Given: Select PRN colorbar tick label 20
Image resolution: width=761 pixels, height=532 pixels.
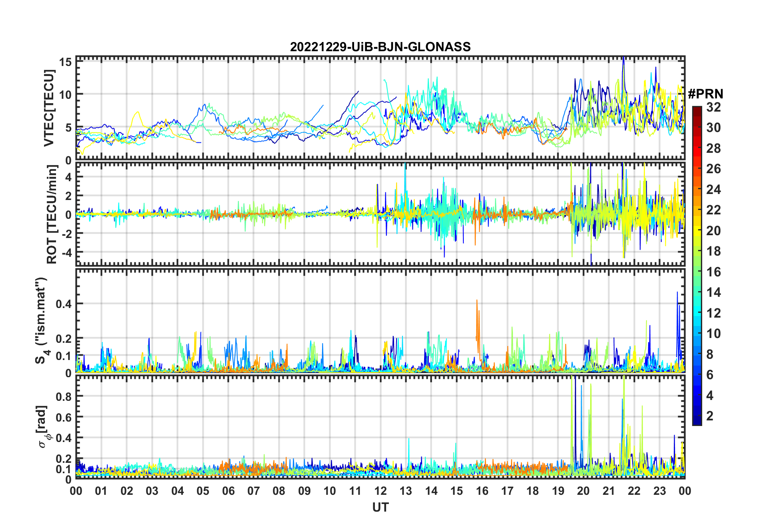Looking at the screenshot, I should click(x=713, y=231).
